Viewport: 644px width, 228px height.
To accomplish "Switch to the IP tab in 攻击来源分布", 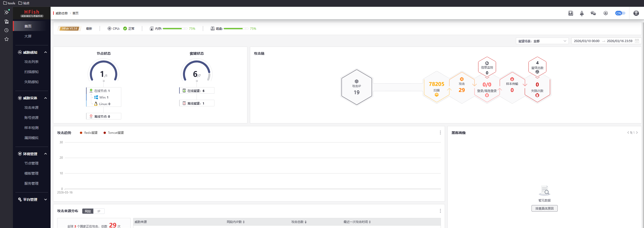I will (99, 211).
